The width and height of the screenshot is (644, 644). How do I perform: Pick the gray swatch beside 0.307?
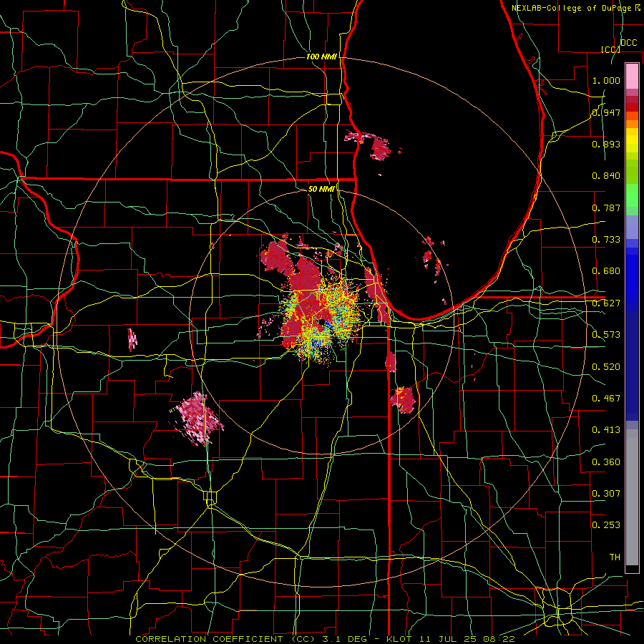tap(632, 497)
